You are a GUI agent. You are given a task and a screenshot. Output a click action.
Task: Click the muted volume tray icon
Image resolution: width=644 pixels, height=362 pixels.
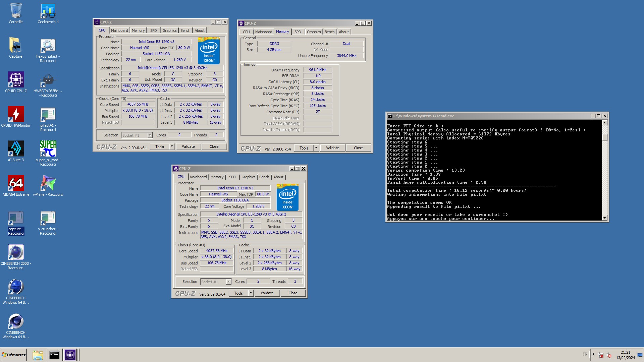click(609, 355)
